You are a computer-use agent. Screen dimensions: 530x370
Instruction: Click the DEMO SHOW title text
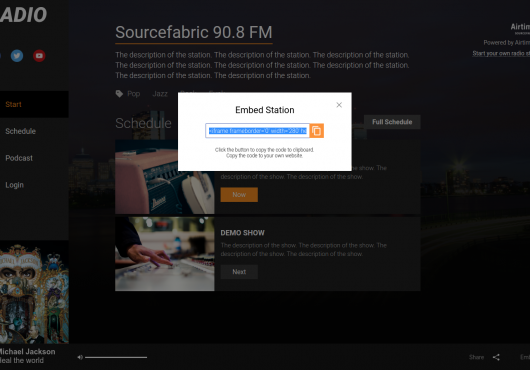[242, 233]
